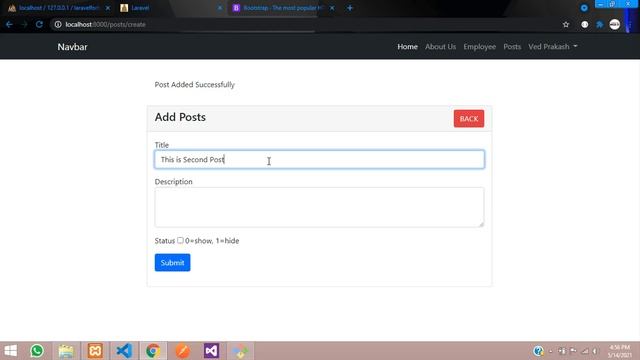
Task: Open Visual Studio Code from taskbar
Action: click(124, 351)
